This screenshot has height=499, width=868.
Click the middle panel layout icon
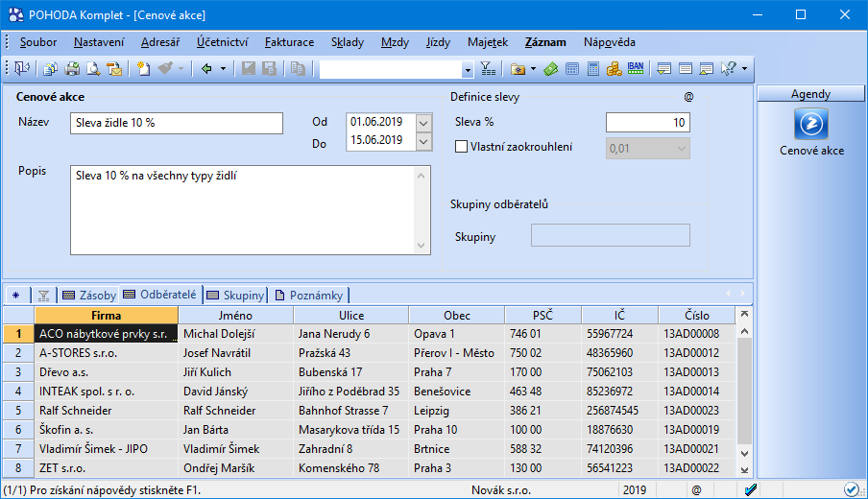(x=686, y=68)
